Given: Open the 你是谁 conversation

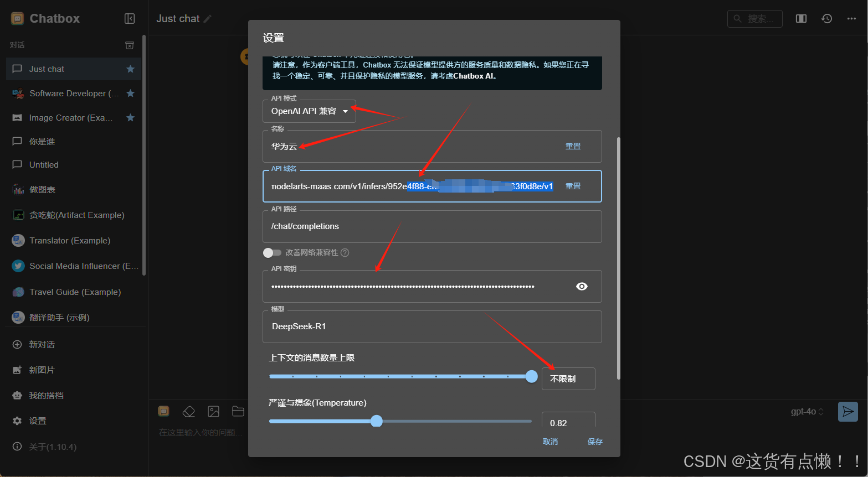Looking at the screenshot, I should point(74,142).
